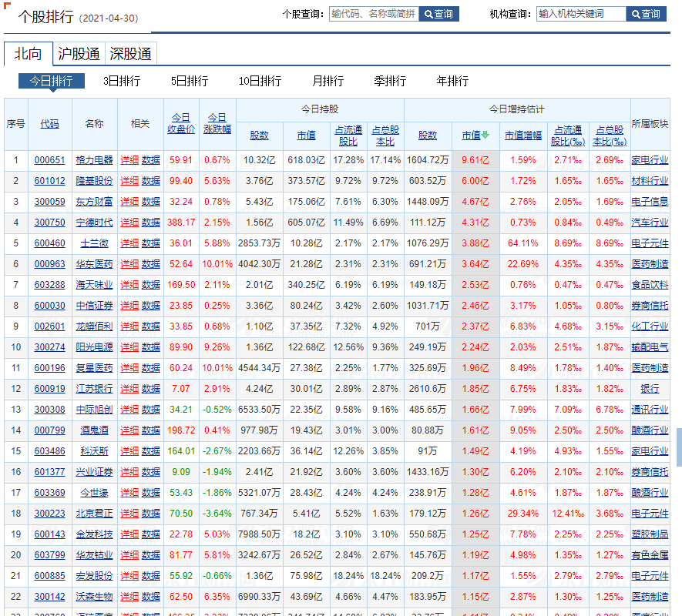Image resolution: width=682 pixels, height=616 pixels.
Task: Switch to the 深股通 tab
Action: (130, 54)
